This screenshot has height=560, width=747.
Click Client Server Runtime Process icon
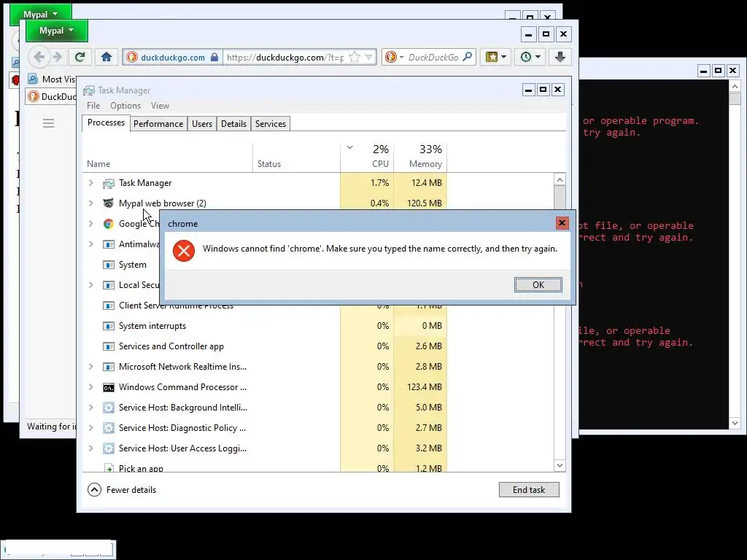coord(109,306)
